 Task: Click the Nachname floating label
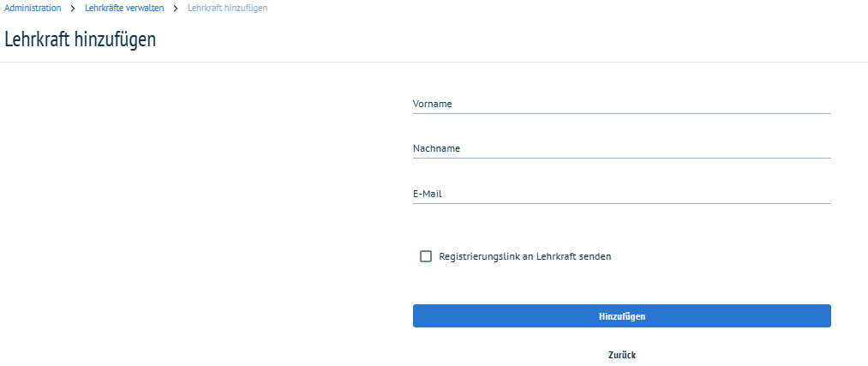436,148
